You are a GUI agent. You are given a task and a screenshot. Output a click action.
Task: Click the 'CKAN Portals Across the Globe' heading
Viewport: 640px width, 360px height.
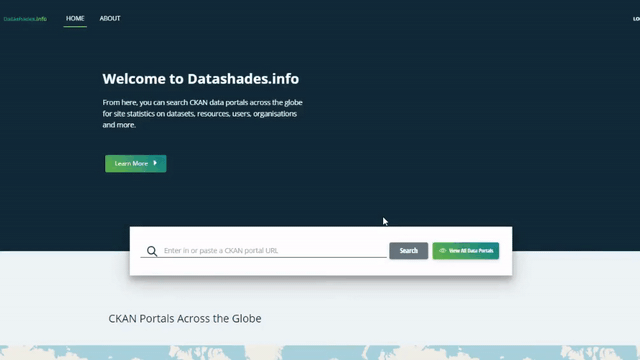coord(184,318)
